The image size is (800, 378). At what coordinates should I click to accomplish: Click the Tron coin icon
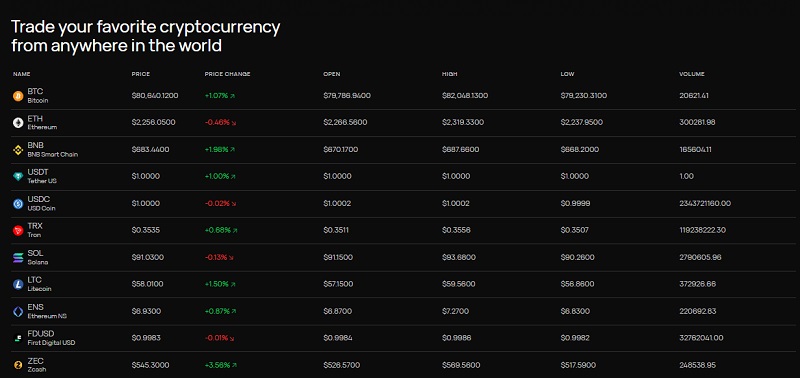[x=18, y=231]
